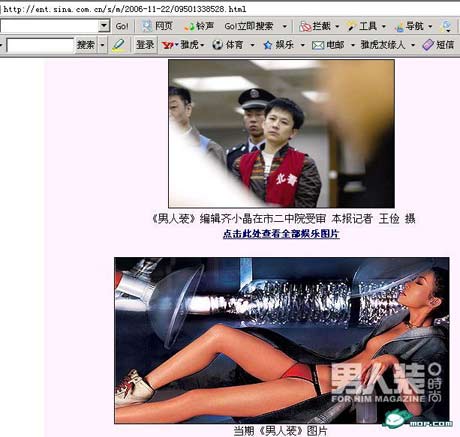Screen dimensions: 460x437
Task: Open the 娱乐 entertainment star icon
Action: point(268,45)
